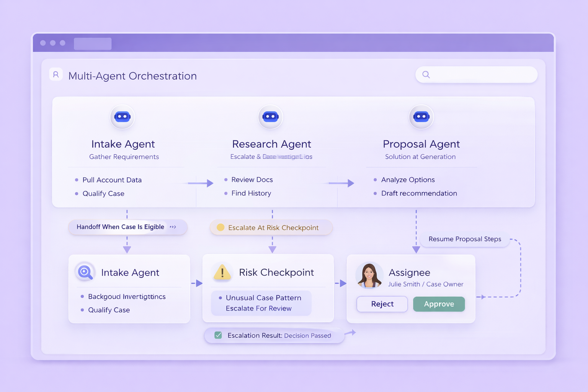The width and height of the screenshot is (588, 392).
Task: Click the Approve button
Action: [x=439, y=304]
